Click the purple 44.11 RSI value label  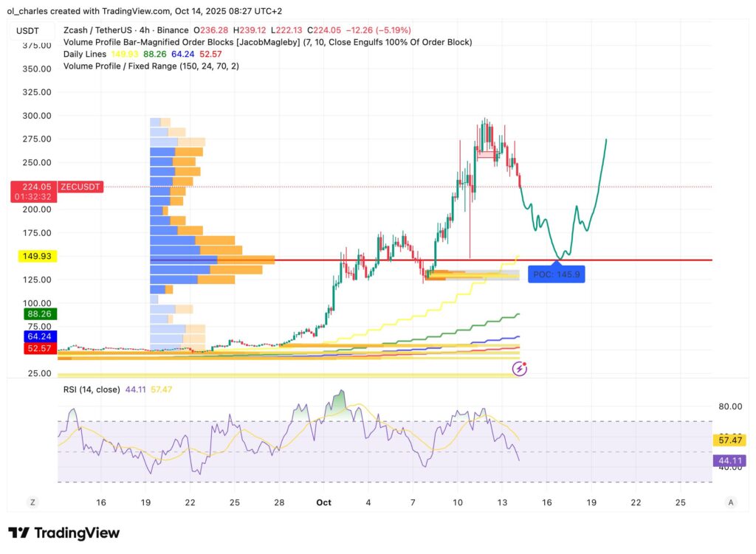coord(729,460)
